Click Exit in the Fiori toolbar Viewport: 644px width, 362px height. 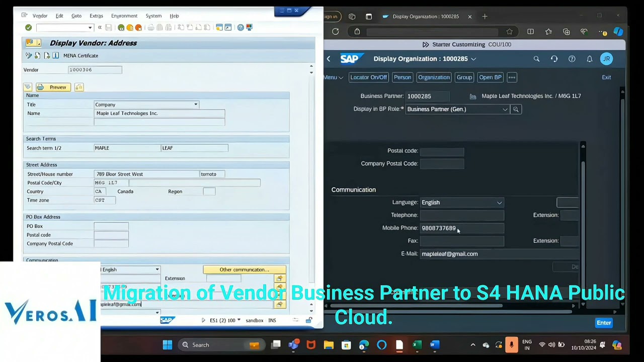pyautogui.click(x=606, y=77)
